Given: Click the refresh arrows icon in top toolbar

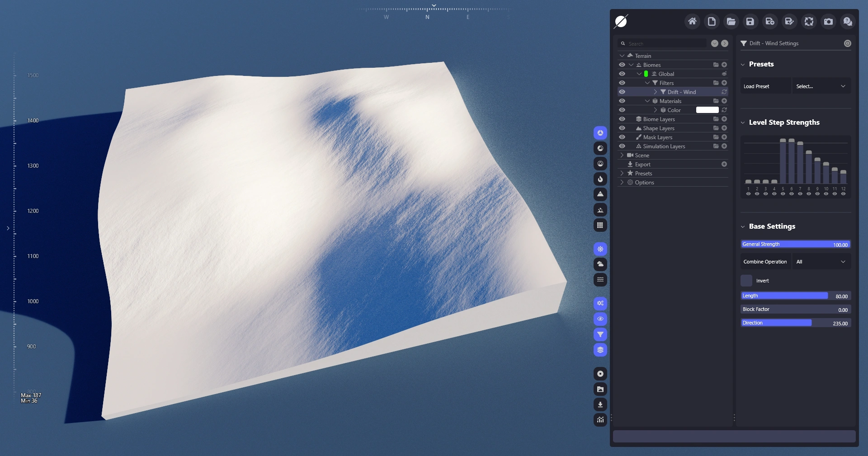Looking at the screenshot, I should pos(809,21).
